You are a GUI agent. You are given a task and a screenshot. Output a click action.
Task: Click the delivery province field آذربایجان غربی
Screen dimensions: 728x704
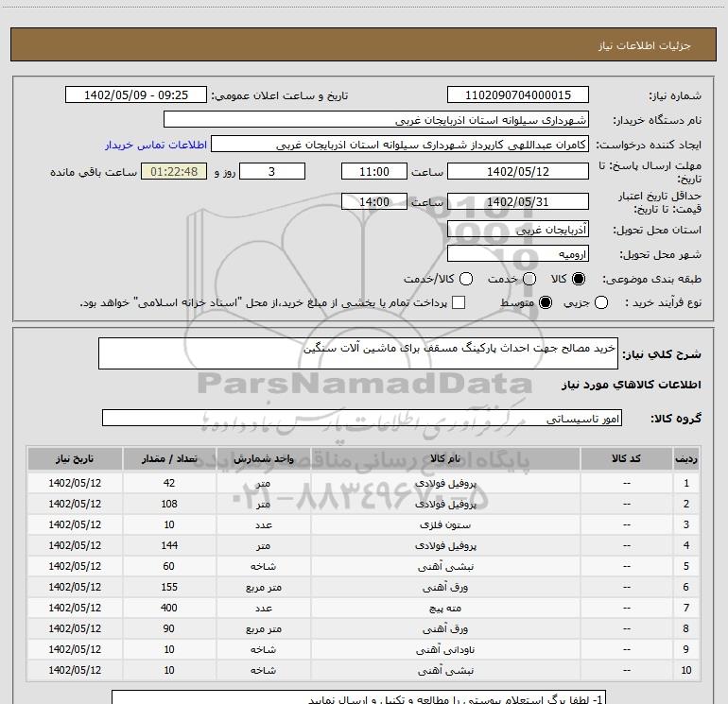[518, 230]
